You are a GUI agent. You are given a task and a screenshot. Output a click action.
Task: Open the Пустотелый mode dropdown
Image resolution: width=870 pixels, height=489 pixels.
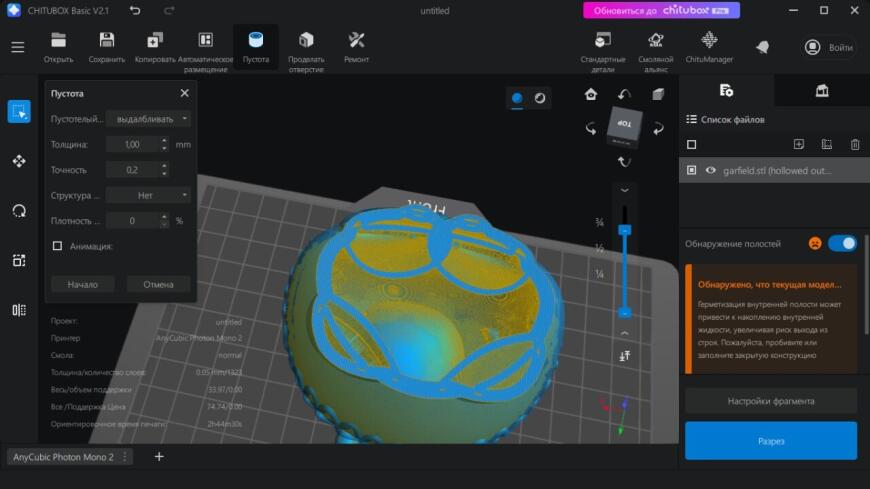point(148,119)
